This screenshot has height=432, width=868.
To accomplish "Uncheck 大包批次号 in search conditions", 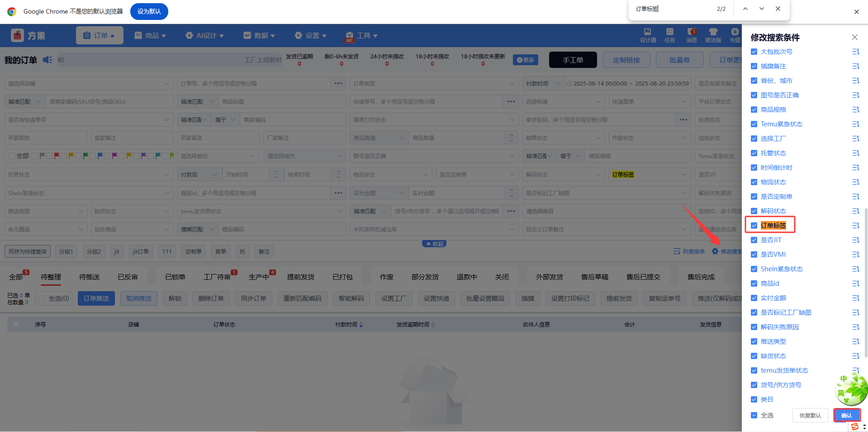I will tap(754, 52).
